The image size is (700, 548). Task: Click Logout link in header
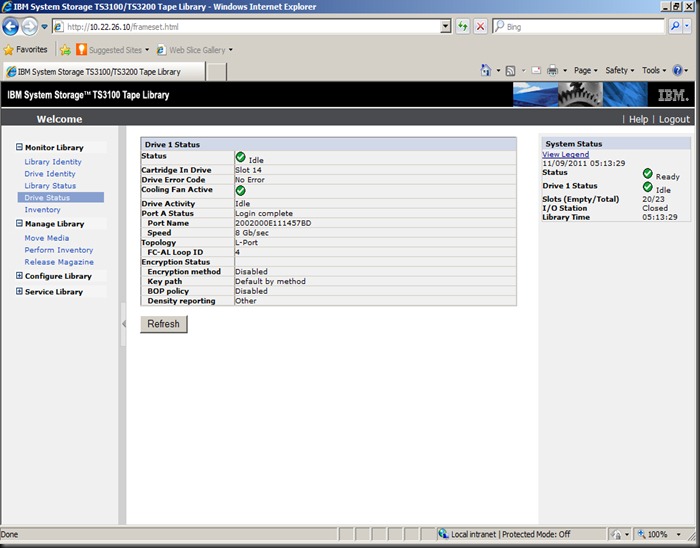point(674,119)
